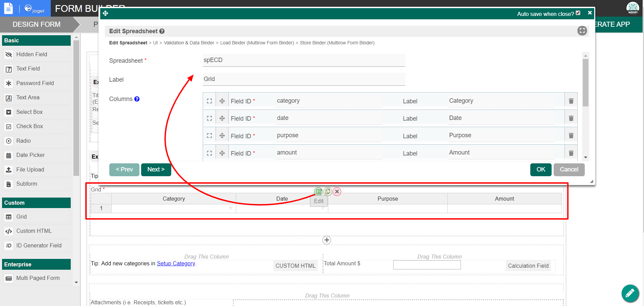The height and width of the screenshot is (306, 644).
Task: Click the fullscreen icon in Edit Spreadsheet header
Action: click(x=582, y=31)
